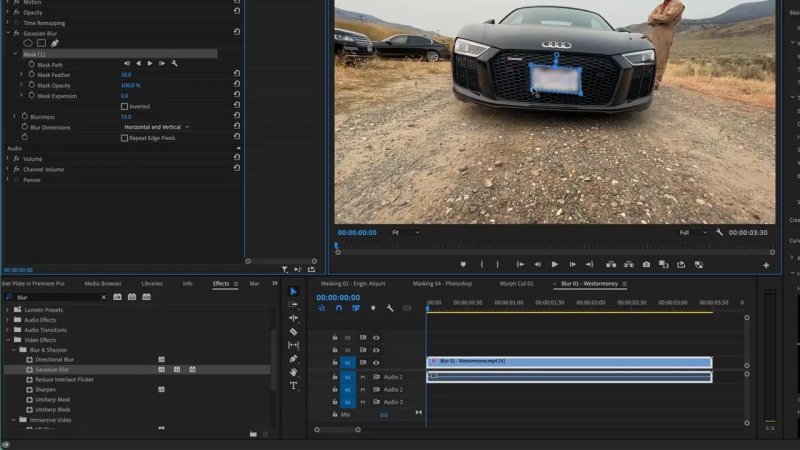The height and width of the screenshot is (450, 800).
Task: Select the Selection tool
Action: (293, 291)
